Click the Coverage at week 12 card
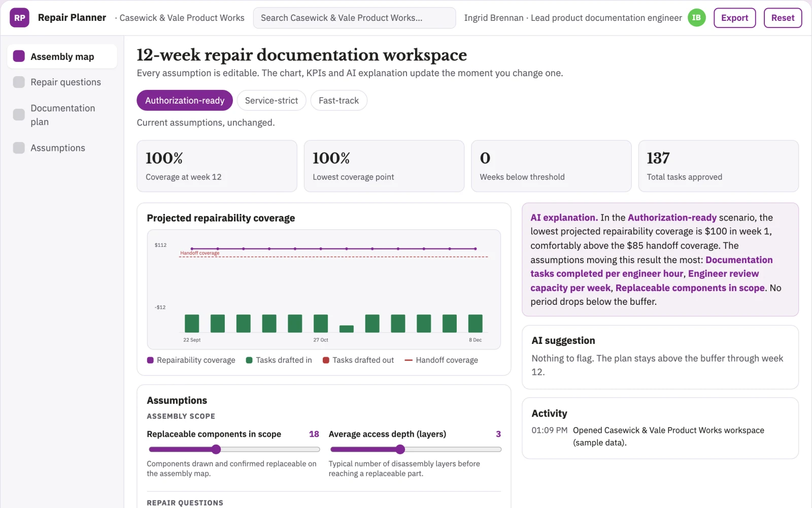Image resolution: width=812 pixels, height=508 pixels. tap(217, 166)
